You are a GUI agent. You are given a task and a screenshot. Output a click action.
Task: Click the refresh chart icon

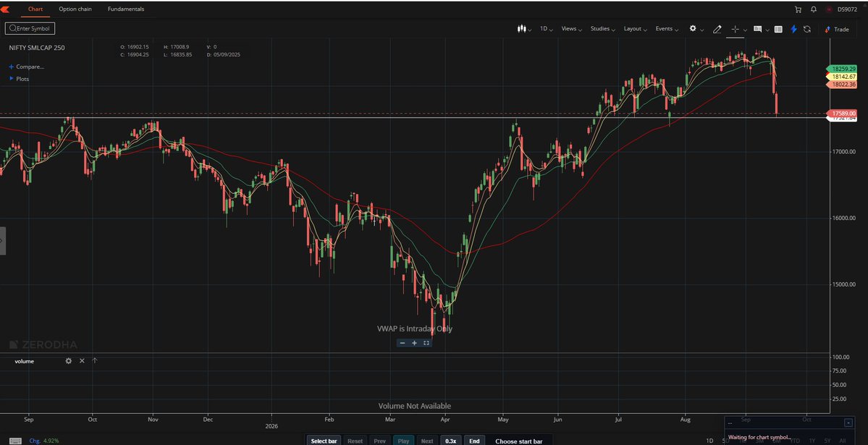point(807,30)
